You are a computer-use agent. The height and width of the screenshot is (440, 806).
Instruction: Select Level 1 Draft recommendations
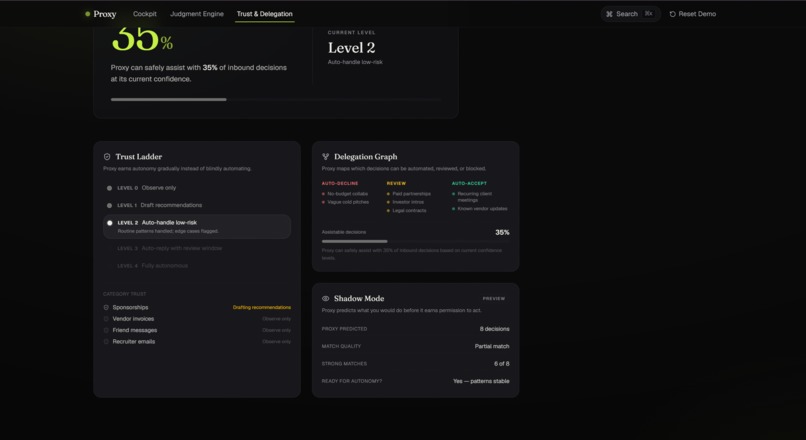(197, 205)
